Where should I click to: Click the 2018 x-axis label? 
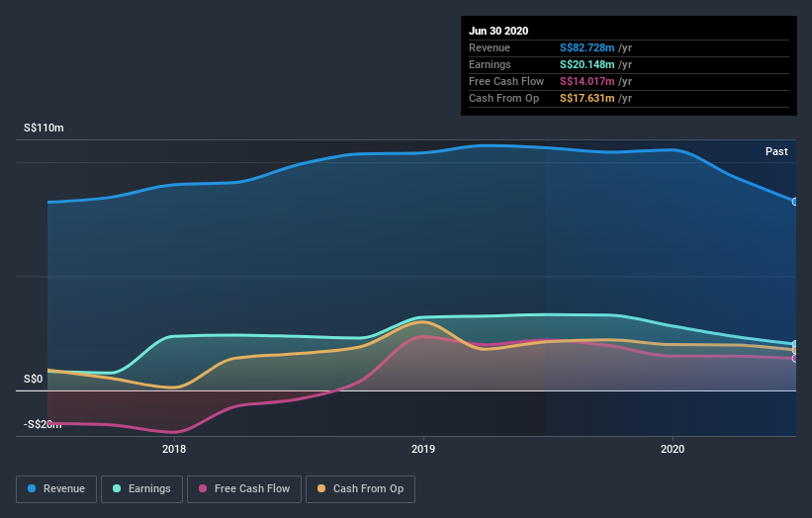(x=174, y=449)
